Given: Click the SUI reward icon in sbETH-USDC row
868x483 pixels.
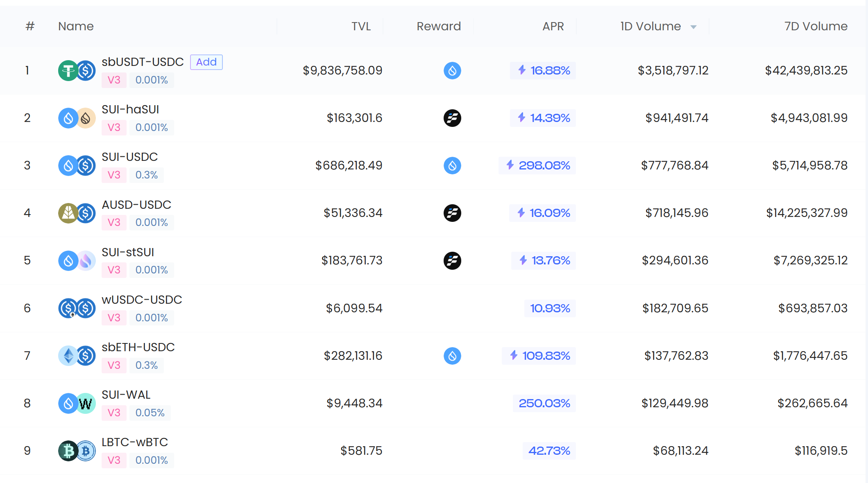Looking at the screenshot, I should point(452,356).
